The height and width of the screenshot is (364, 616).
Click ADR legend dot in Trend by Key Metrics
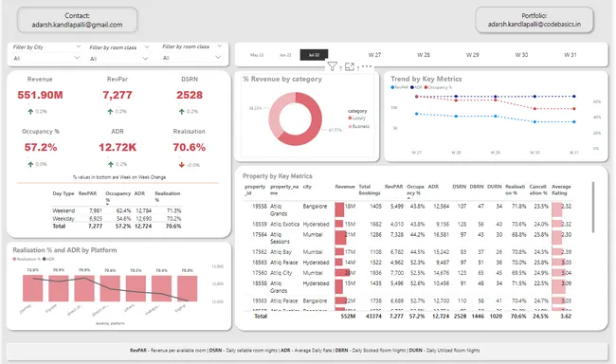click(x=412, y=87)
